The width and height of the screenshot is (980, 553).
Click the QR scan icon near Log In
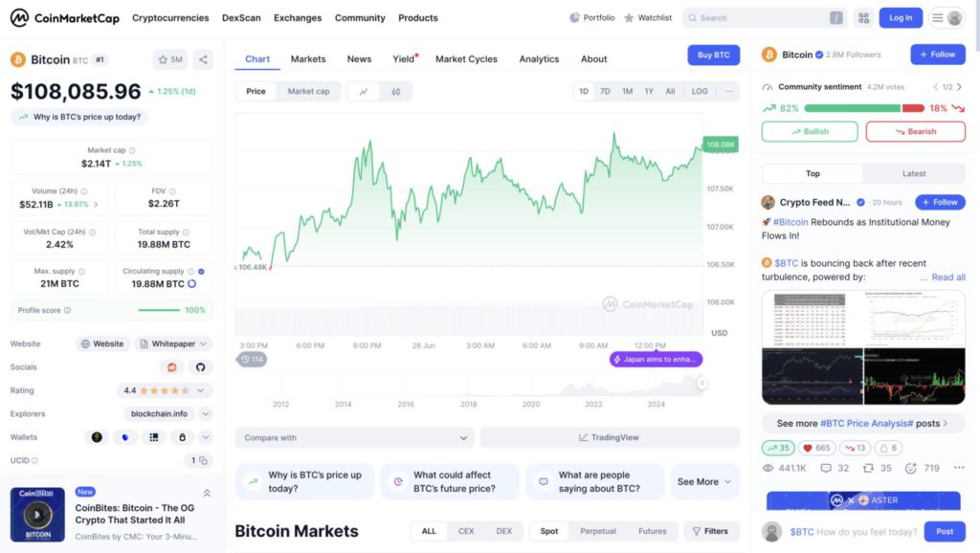(864, 17)
